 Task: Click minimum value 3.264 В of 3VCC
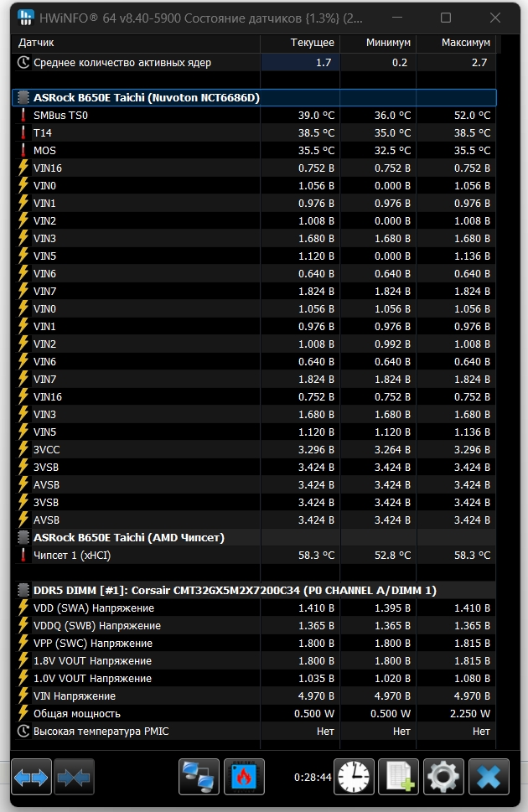[392, 449]
